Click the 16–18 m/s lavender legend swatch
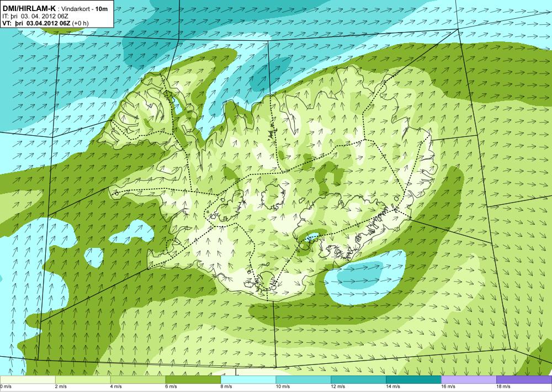The height and width of the screenshot is (392, 552). click(469, 380)
